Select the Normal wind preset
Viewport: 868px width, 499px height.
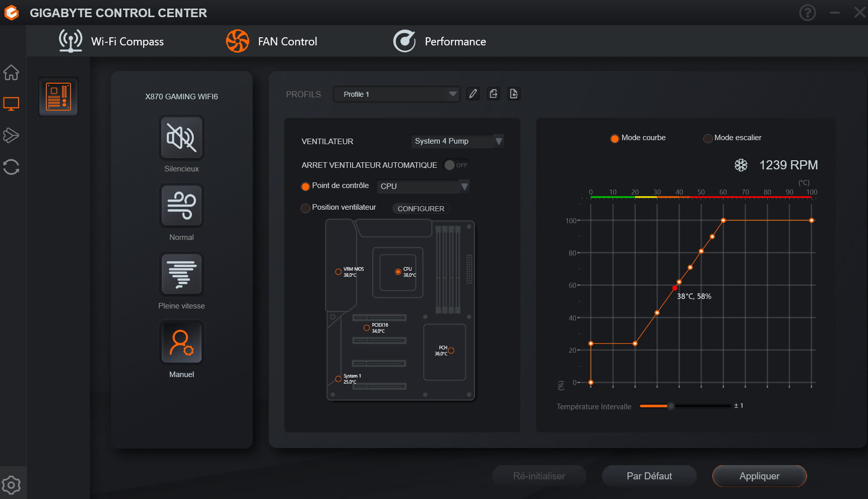pyautogui.click(x=181, y=206)
